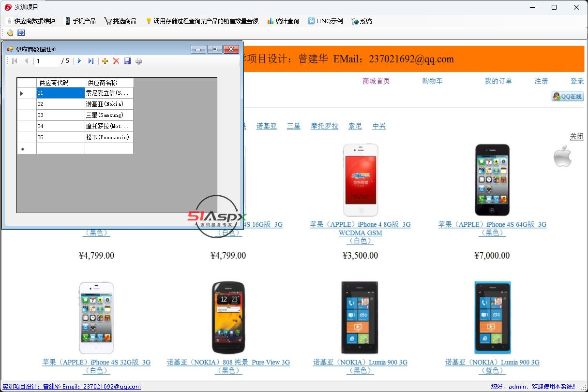Image resolution: width=588 pixels, height=392 pixels.
Task: Open the 挑选商品 menu
Action: (121, 21)
